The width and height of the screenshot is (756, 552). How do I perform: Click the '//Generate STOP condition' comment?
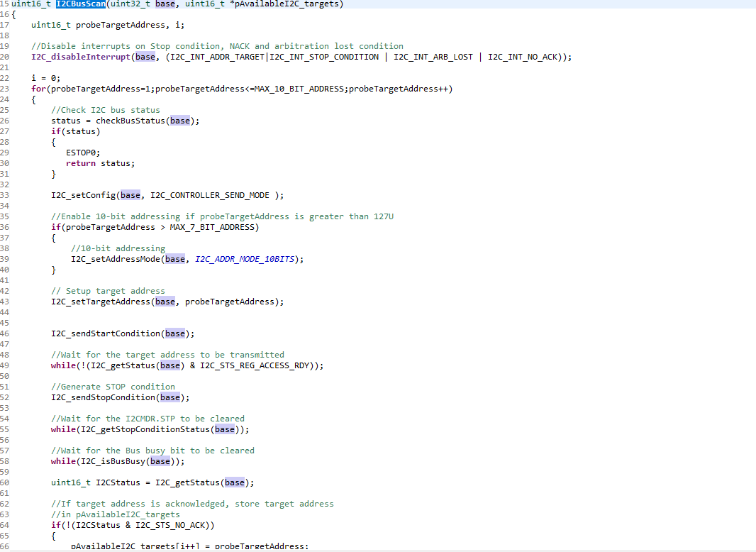113,387
